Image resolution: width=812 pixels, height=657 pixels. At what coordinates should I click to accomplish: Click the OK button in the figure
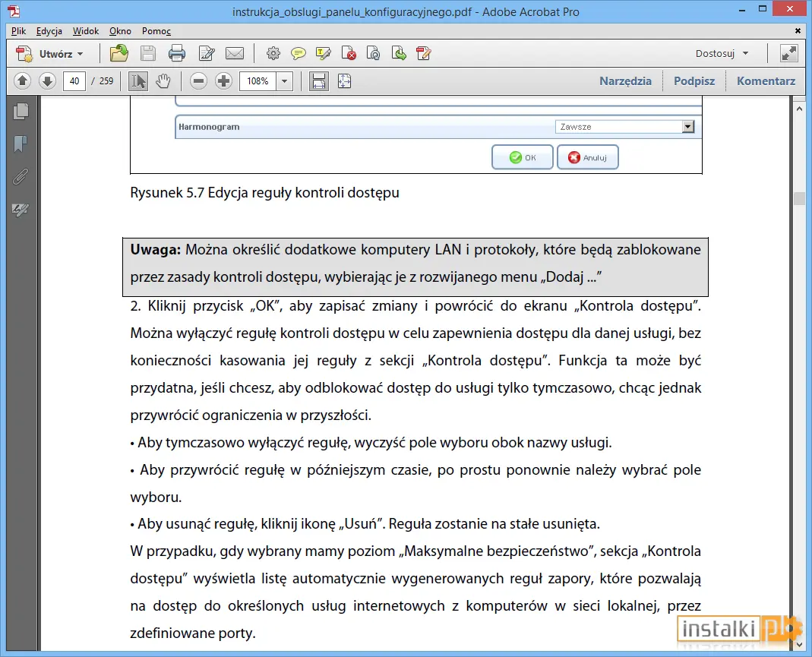(x=522, y=157)
